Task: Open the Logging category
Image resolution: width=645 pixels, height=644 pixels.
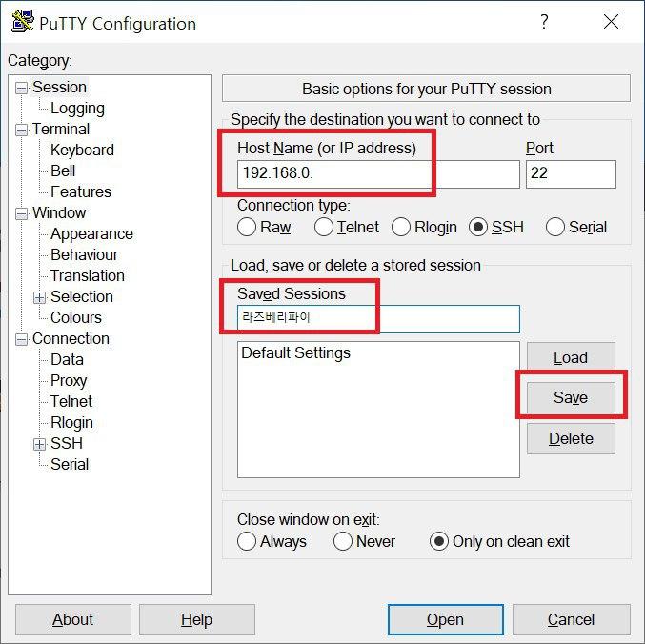Action: [77, 109]
